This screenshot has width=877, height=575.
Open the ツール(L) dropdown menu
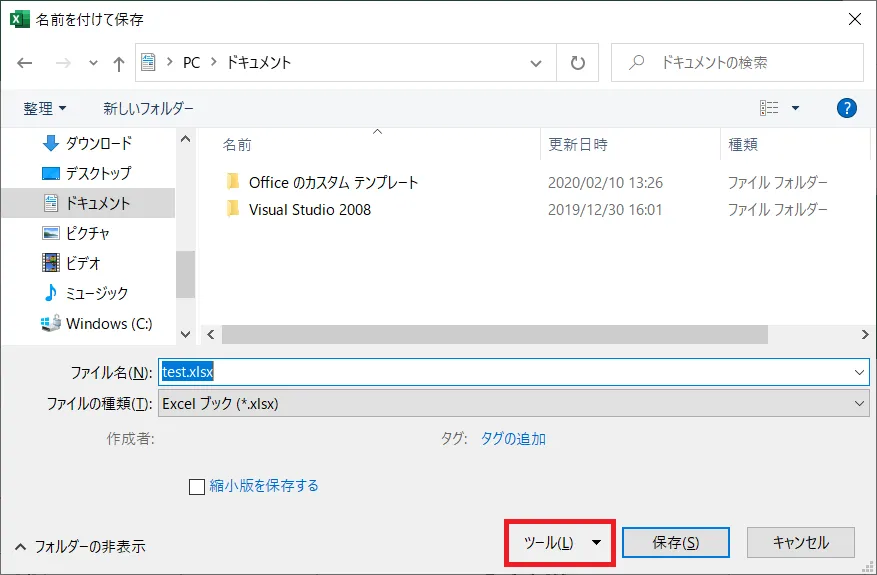(x=560, y=543)
